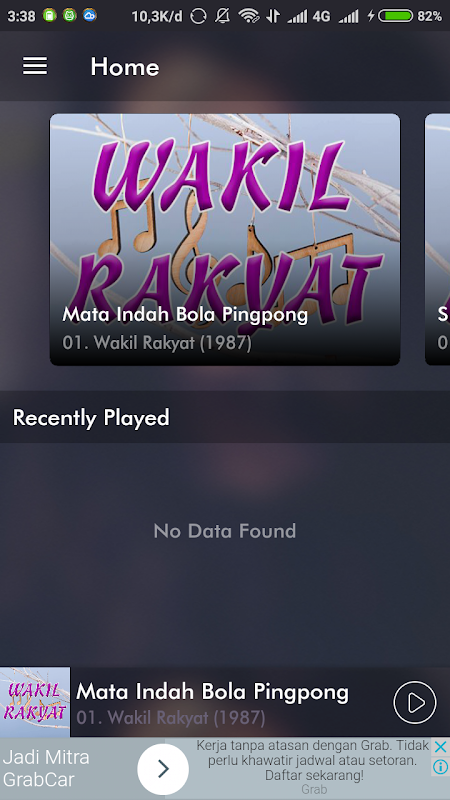Tap the first green notification icon

coord(49,16)
